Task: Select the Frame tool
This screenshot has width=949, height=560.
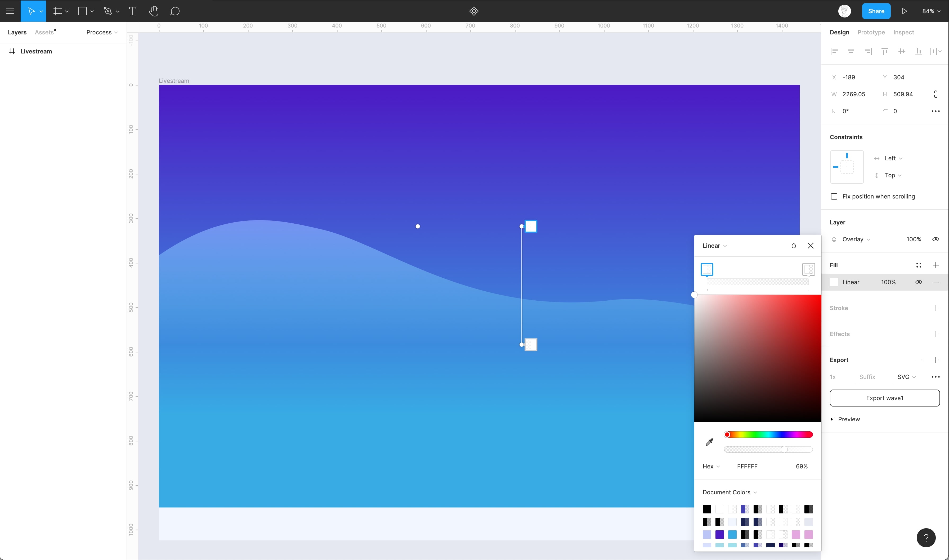Action: (57, 11)
